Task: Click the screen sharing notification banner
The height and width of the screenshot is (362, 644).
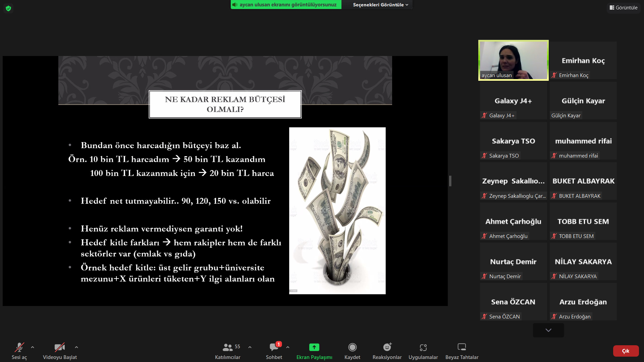Action: click(x=286, y=5)
